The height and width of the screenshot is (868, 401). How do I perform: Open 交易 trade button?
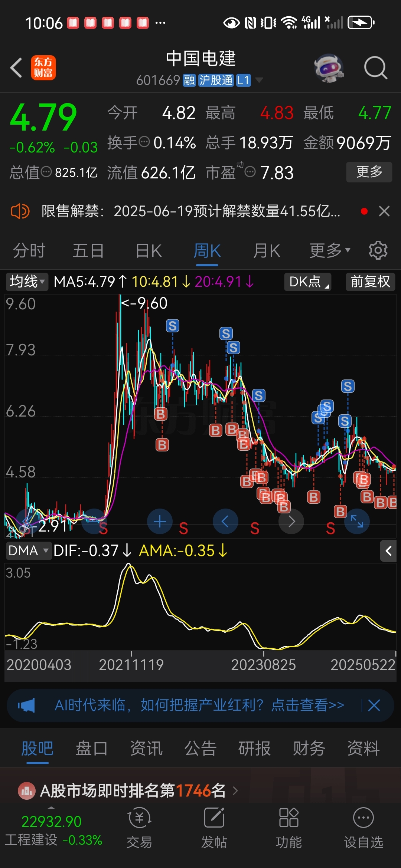[140, 828]
